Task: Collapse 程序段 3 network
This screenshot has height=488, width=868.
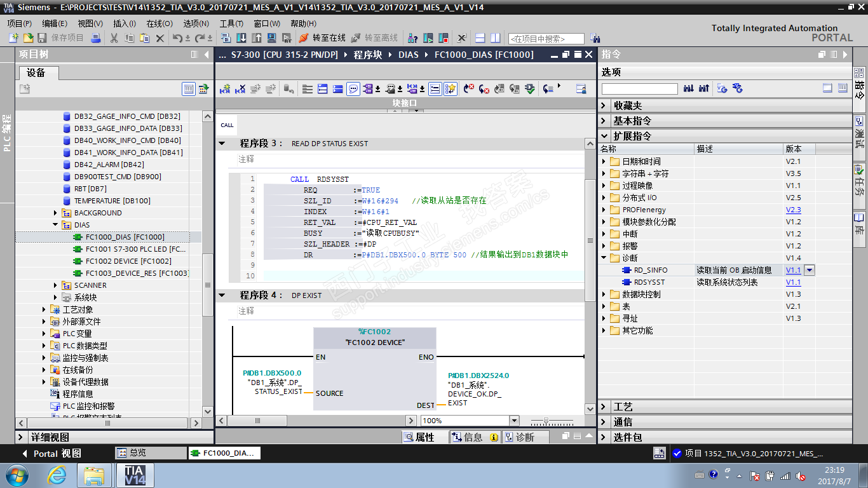Action: coord(222,144)
